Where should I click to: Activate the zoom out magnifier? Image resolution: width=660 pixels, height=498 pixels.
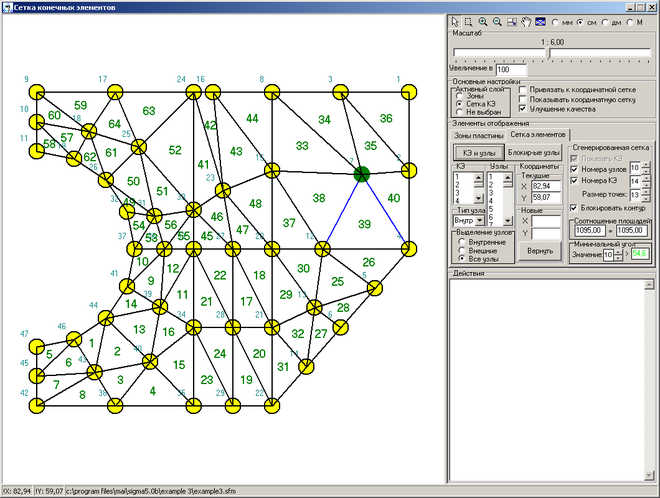point(497,22)
